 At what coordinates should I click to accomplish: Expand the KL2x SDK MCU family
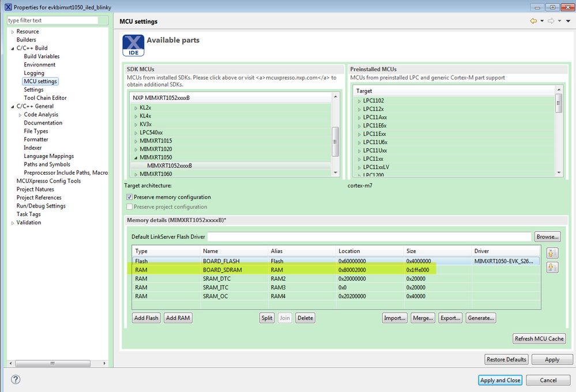click(x=135, y=108)
